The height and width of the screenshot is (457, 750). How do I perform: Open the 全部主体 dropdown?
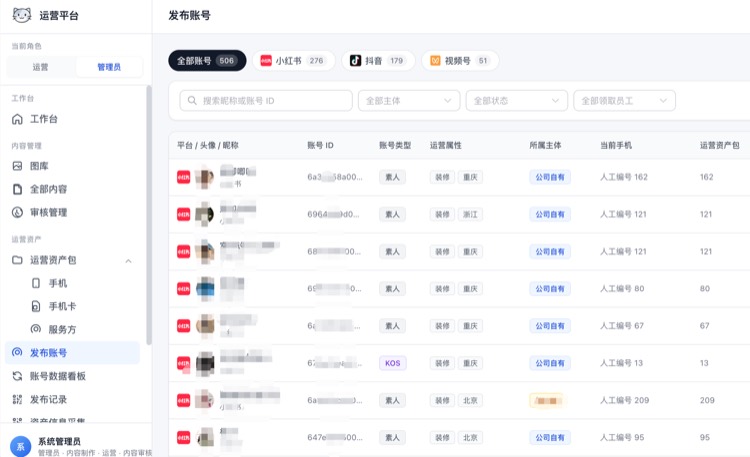[x=409, y=100]
